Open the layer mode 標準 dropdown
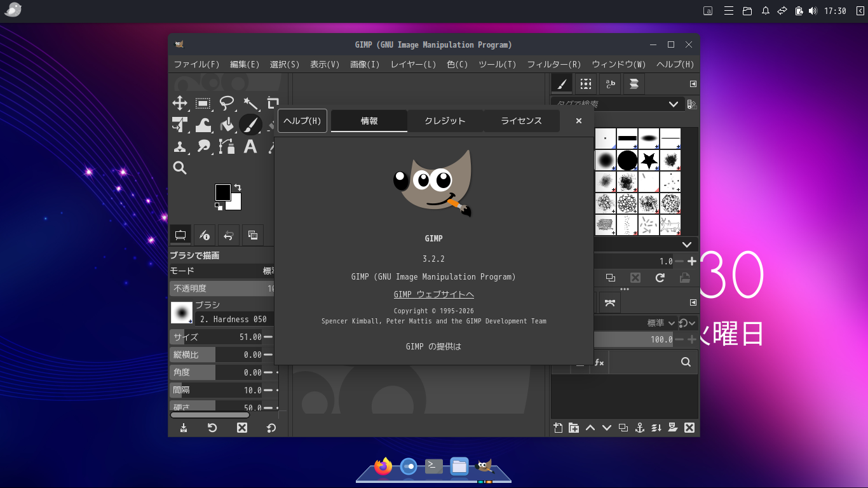The height and width of the screenshot is (488, 868). 661,323
